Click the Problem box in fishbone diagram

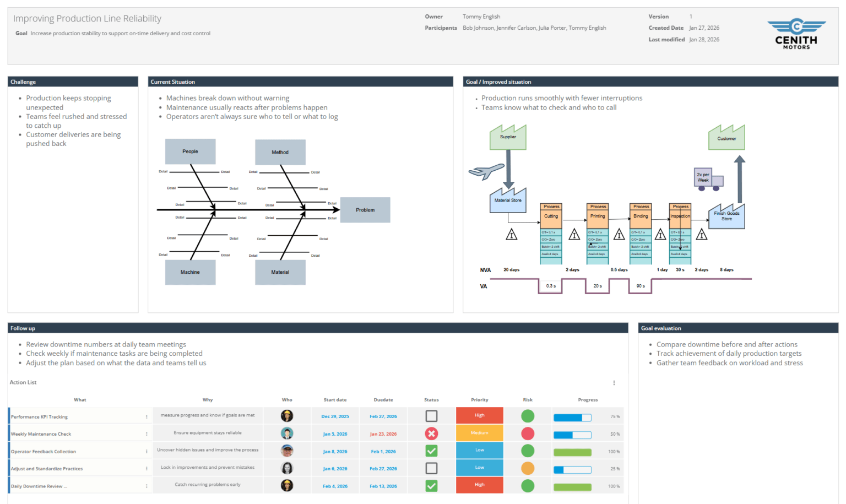tap(365, 210)
